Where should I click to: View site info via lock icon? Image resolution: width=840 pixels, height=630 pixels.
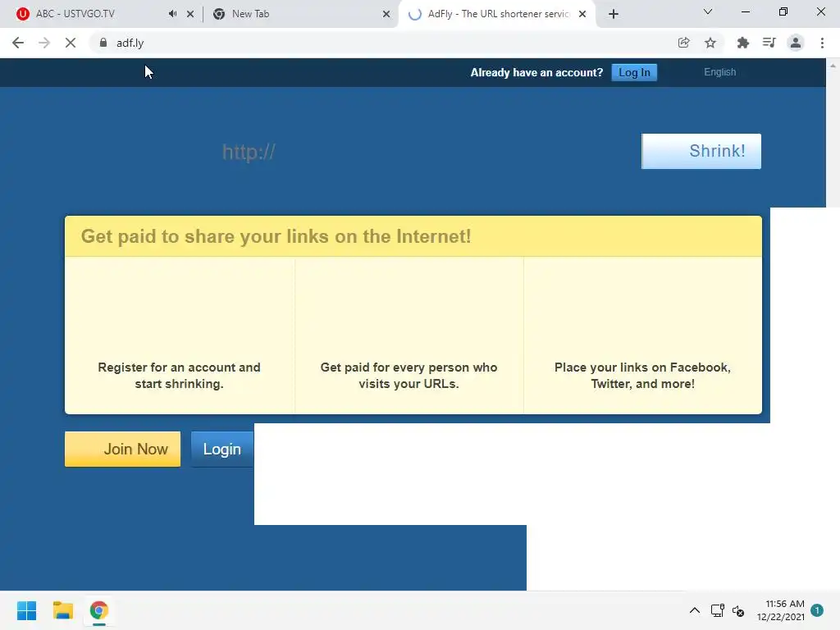click(x=103, y=43)
